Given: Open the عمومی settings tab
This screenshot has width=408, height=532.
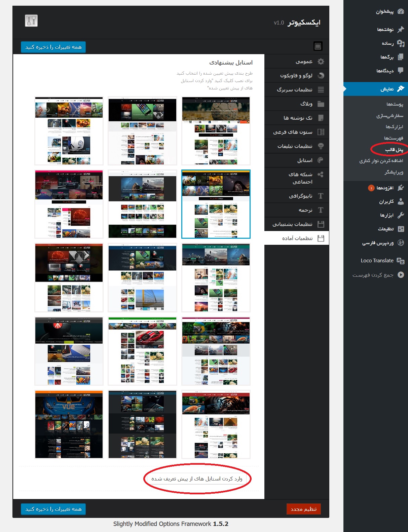Looking at the screenshot, I should [x=304, y=62].
